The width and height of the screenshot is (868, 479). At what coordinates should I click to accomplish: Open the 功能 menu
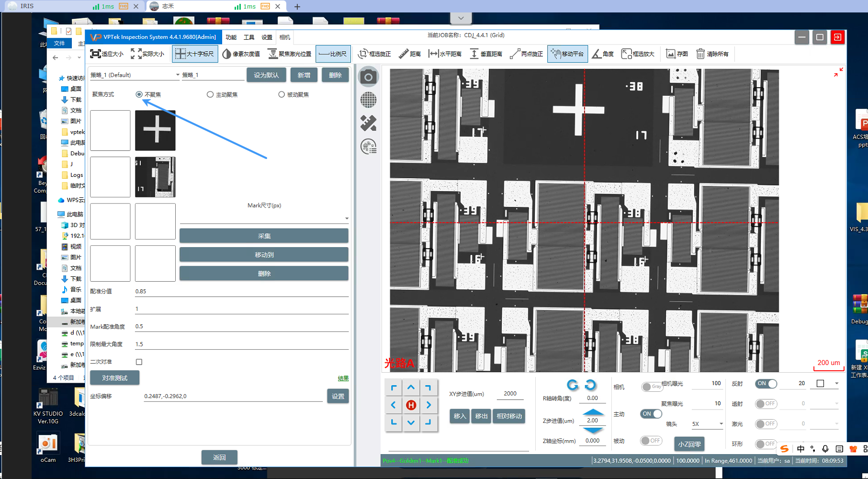231,37
